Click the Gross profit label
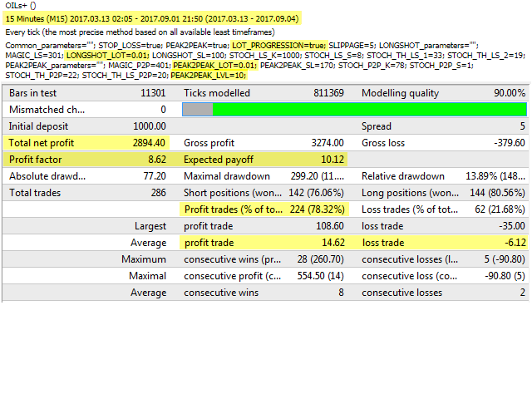The height and width of the screenshot is (399, 532). [209, 143]
